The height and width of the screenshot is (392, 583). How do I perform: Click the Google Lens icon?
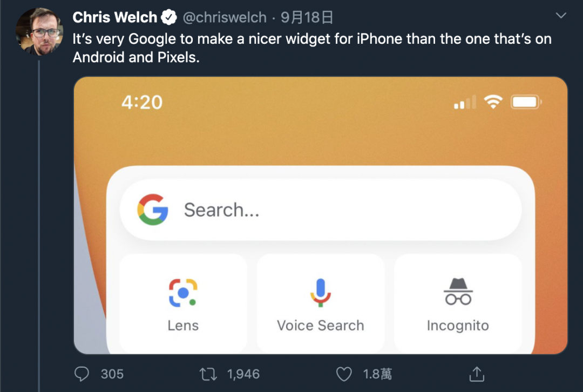pyautogui.click(x=183, y=293)
